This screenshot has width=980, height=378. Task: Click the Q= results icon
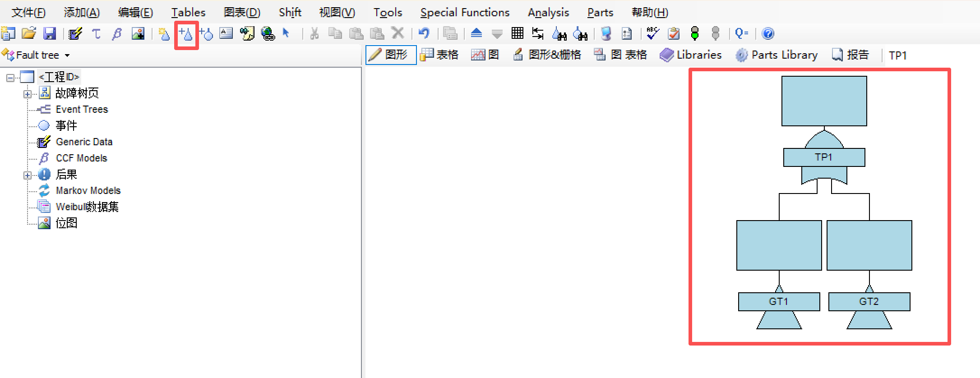pos(741,33)
